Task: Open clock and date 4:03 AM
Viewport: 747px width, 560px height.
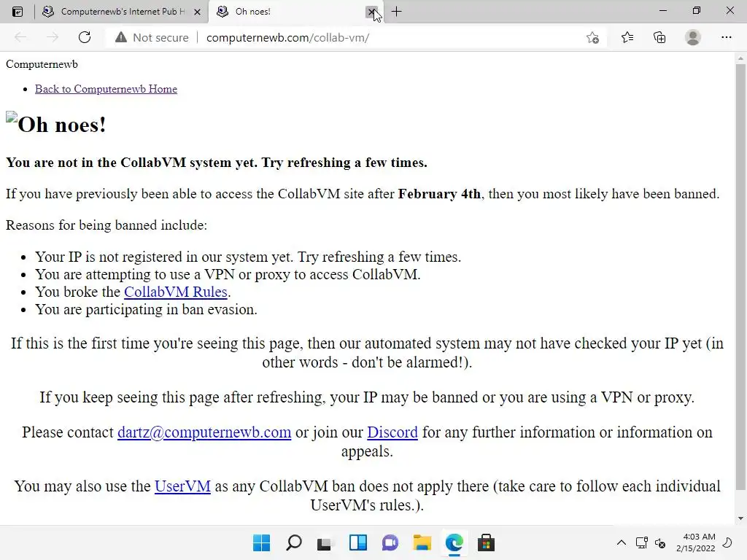Action: [x=695, y=542]
